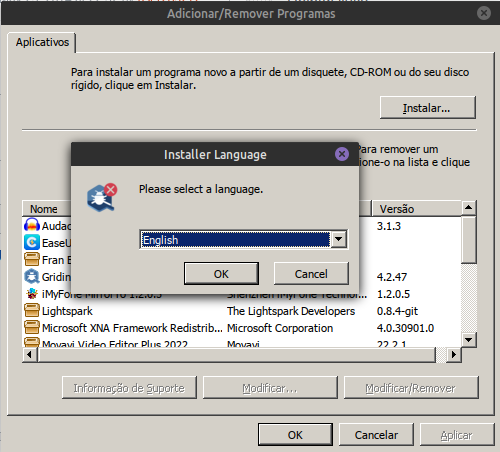Image resolution: width=500 pixels, height=452 pixels.
Task: Click Informação de Suporte button
Action: [129, 388]
